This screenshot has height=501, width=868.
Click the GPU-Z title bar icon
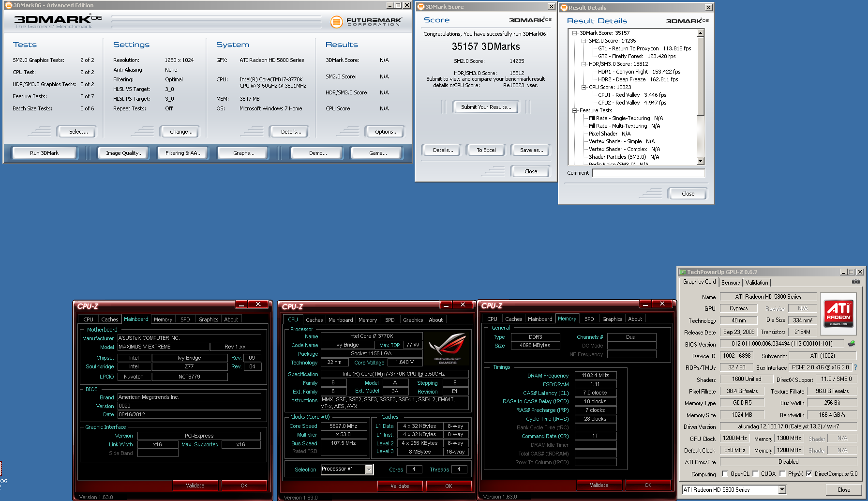tap(683, 272)
